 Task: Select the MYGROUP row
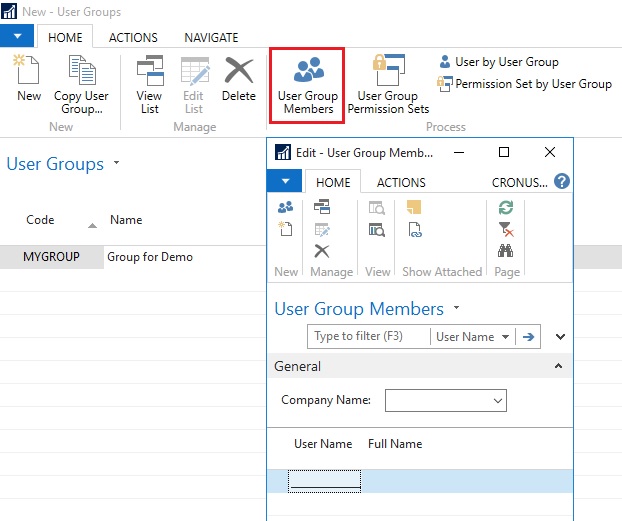pyautogui.click(x=51, y=257)
